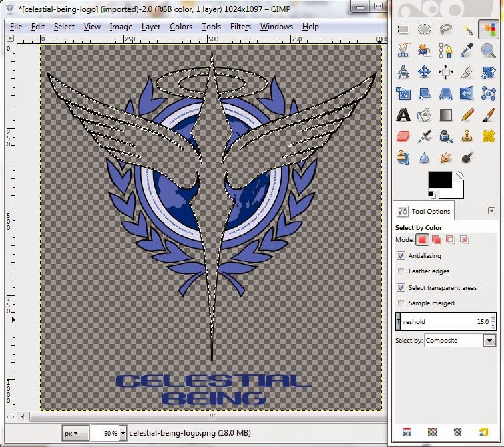Click the black foreground color swatch
Image resolution: width=504 pixels, height=447 pixels.
pyautogui.click(x=440, y=180)
